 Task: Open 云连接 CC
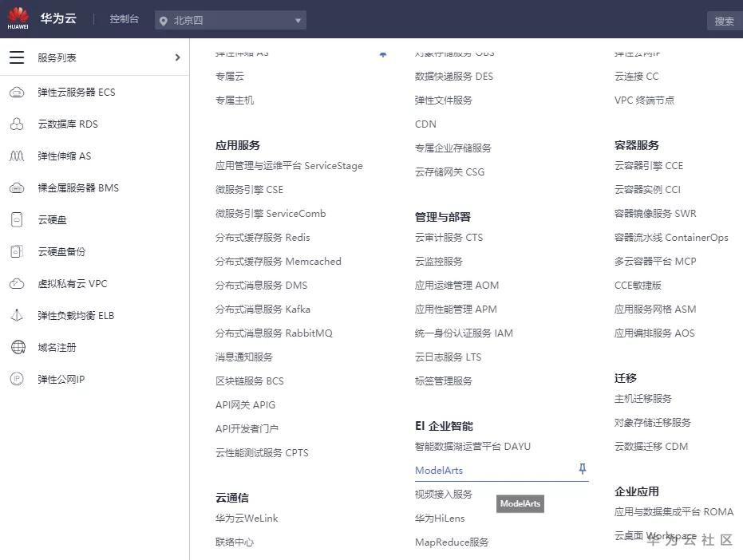click(x=636, y=77)
